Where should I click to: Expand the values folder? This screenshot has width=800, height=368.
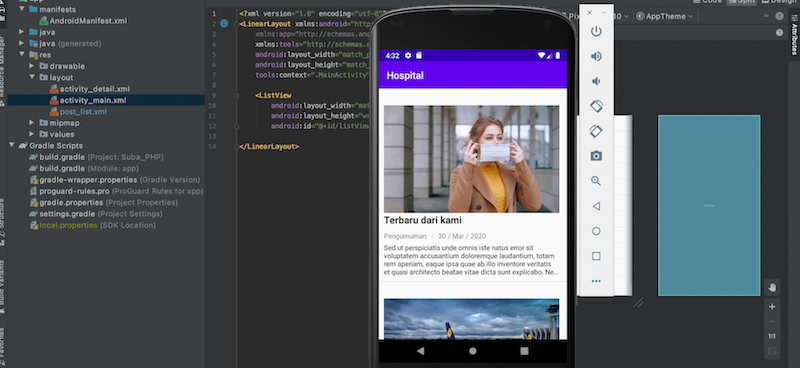coord(32,134)
